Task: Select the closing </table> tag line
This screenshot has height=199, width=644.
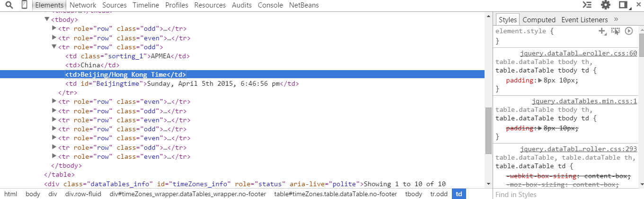Action: pyautogui.click(x=59, y=175)
